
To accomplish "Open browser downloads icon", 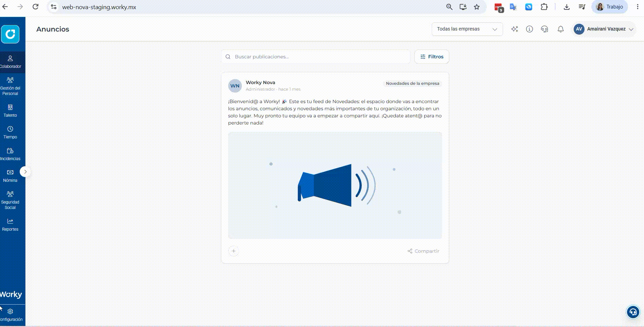I will coord(567,7).
